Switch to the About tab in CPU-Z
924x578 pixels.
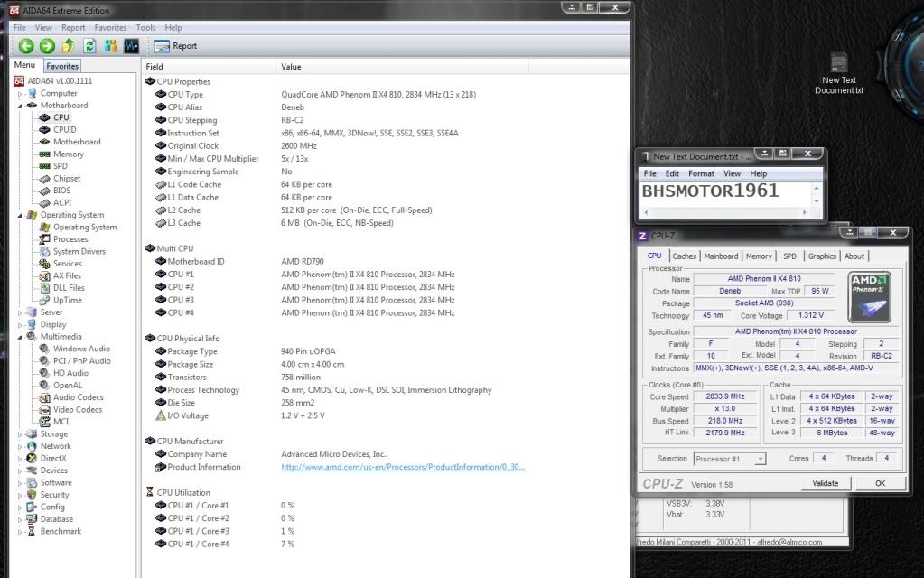tap(854, 256)
